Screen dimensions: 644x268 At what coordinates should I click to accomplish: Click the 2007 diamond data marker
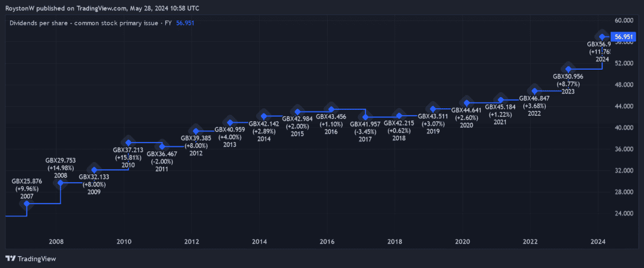[27, 204]
